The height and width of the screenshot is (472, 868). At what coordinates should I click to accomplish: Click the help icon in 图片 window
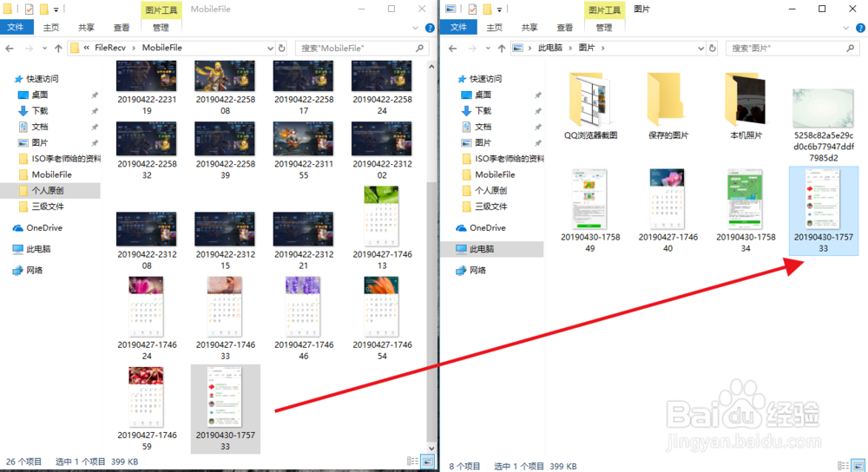(x=861, y=28)
